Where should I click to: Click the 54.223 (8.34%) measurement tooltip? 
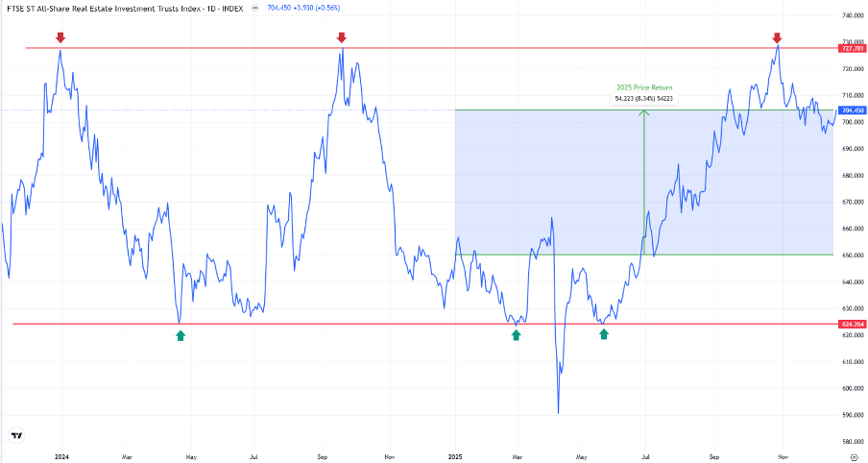[x=644, y=99]
